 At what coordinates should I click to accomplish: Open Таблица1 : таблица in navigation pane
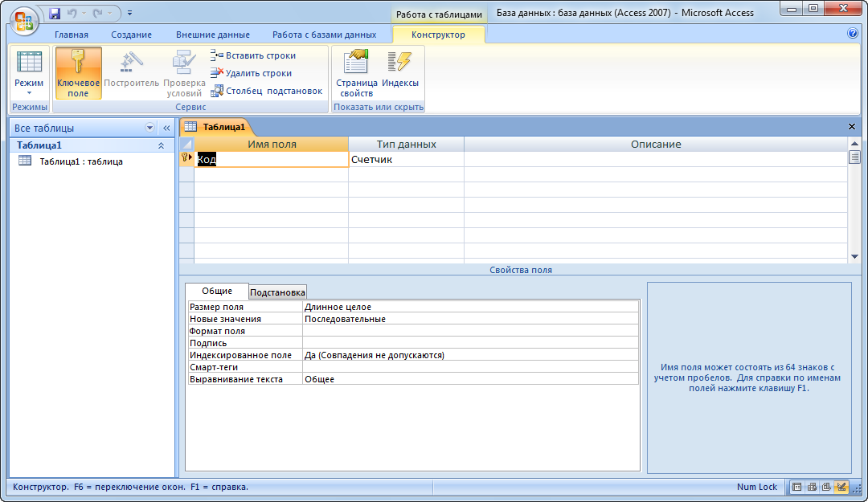[80, 161]
